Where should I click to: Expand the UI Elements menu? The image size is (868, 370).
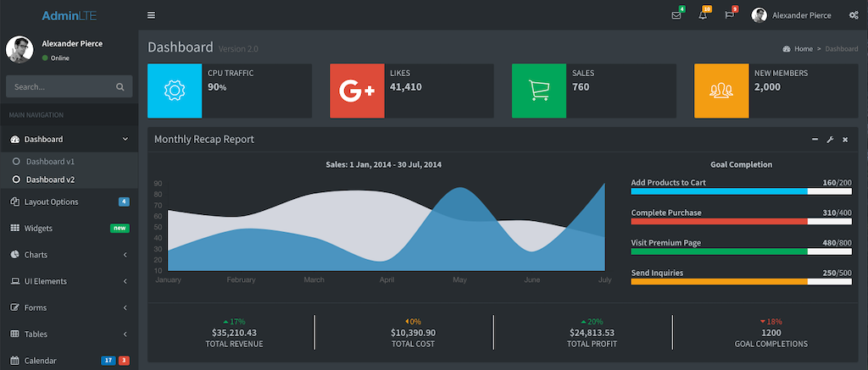[x=68, y=281]
